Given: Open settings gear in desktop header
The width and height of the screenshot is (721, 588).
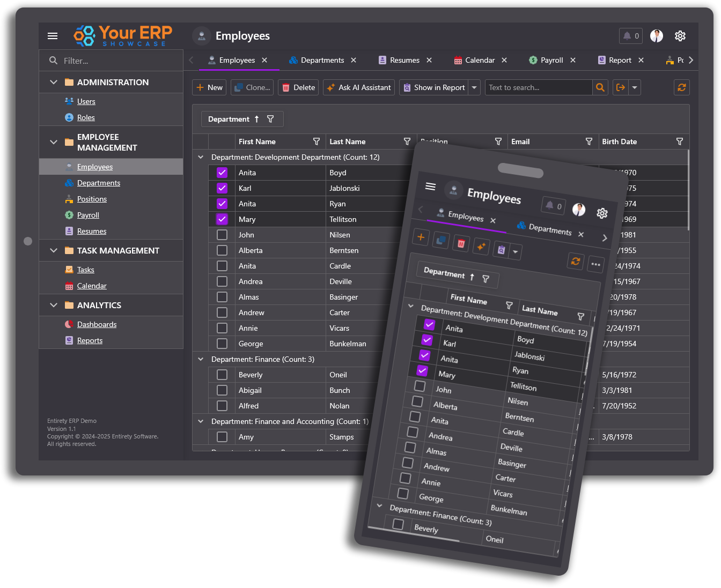Looking at the screenshot, I should (x=680, y=36).
